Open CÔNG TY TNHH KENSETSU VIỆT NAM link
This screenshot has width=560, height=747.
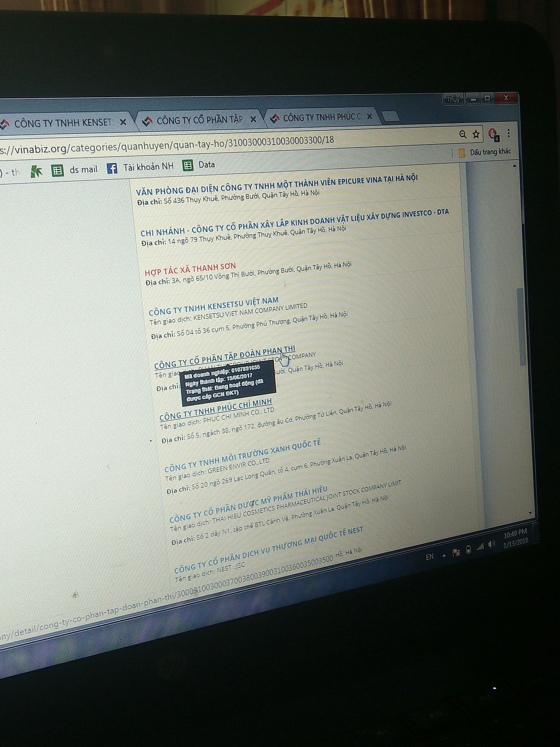[x=214, y=306]
